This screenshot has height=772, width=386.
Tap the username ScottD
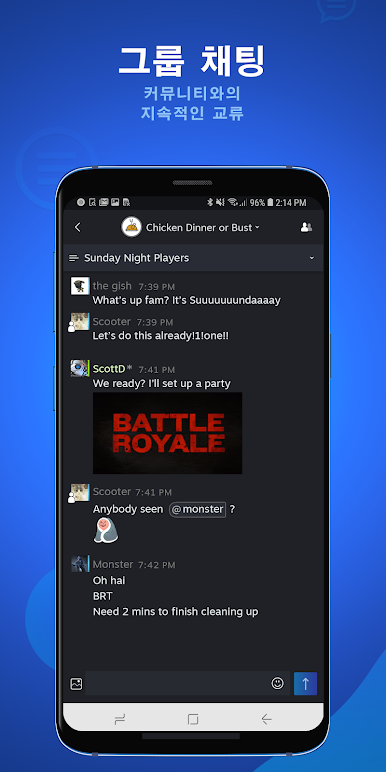(109, 369)
